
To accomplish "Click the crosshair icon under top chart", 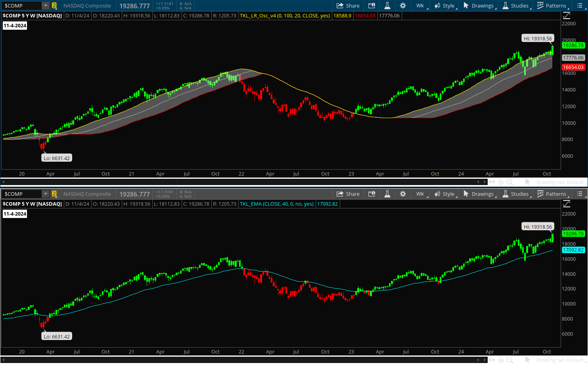I will click(501, 182).
